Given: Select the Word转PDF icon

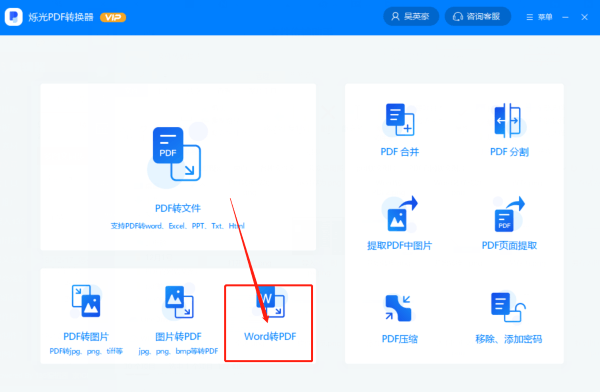Looking at the screenshot, I should pyautogui.click(x=270, y=302).
